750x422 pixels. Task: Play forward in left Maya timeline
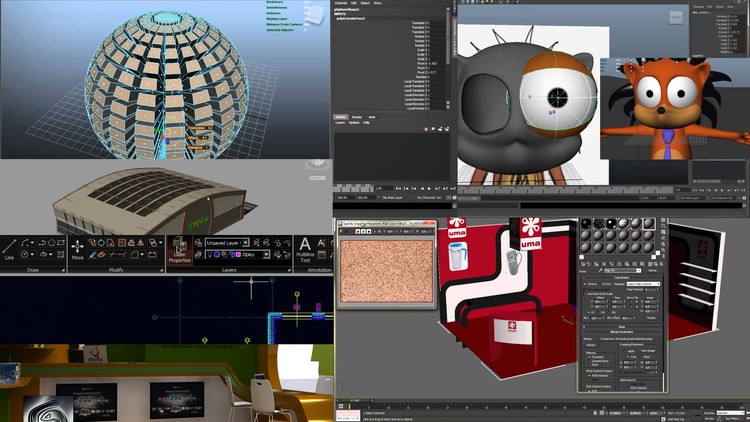tap(429, 189)
